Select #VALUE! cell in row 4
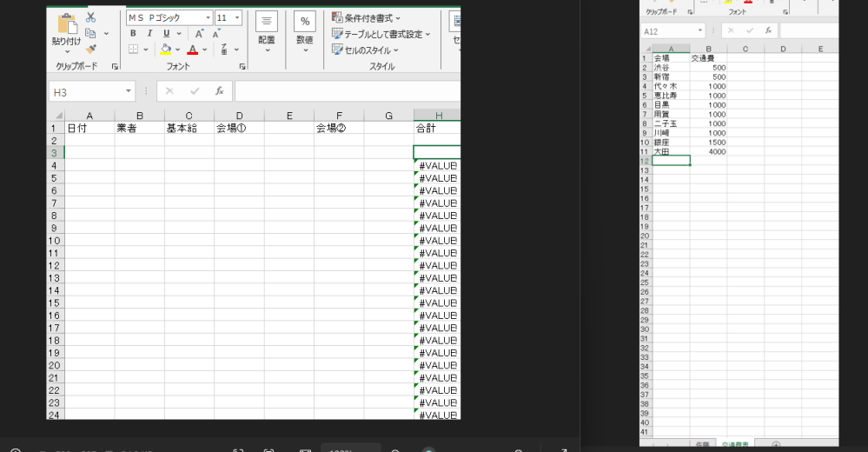The height and width of the screenshot is (452, 868). [x=437, y=166]
